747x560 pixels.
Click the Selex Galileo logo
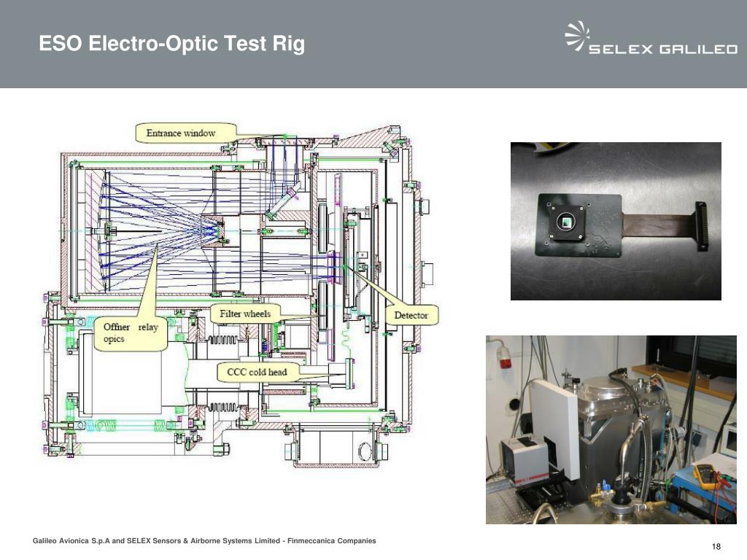click(651, 38)
